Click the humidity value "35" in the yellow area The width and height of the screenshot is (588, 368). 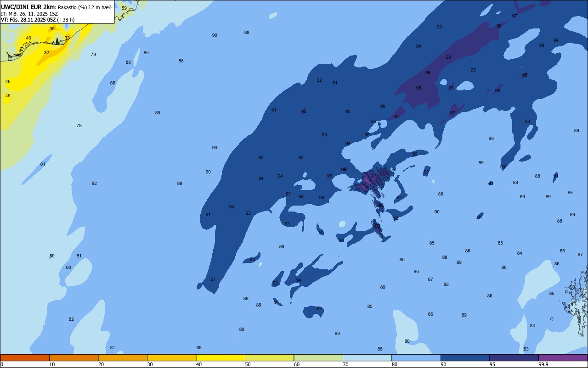52,29
